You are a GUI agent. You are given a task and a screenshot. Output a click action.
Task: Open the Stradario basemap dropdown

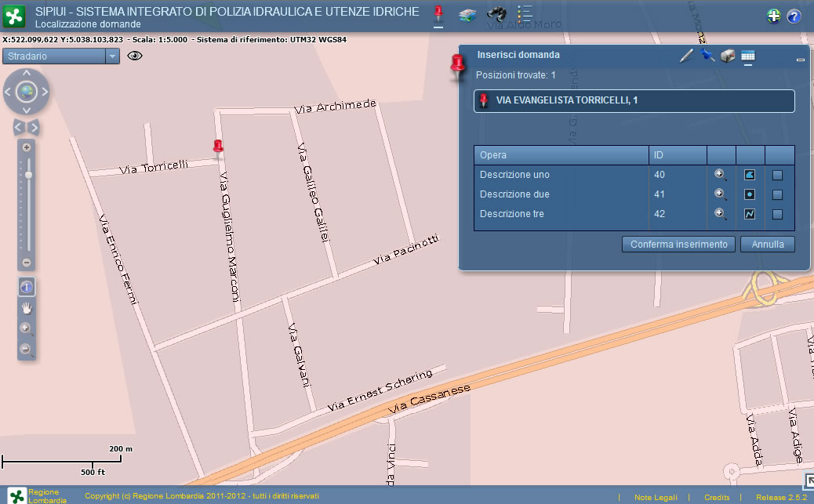(x=60, y=56)
